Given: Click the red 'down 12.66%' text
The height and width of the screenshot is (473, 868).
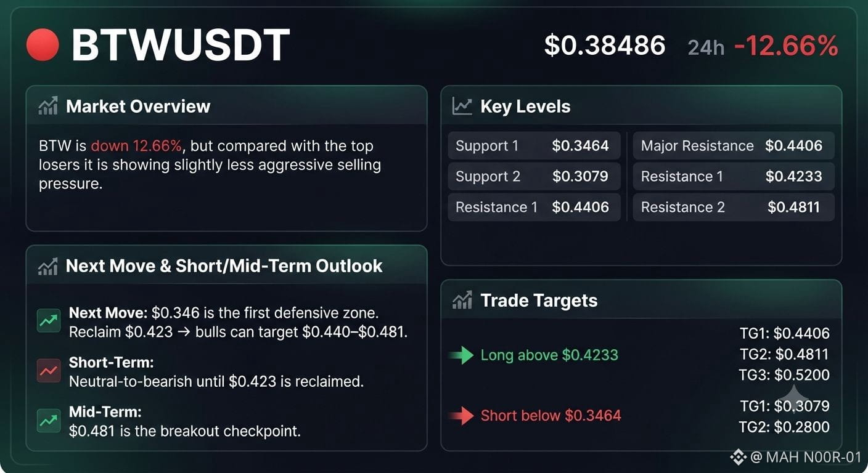Looking at the screenshot, I should pyautogui.click(x=136, y=146).
